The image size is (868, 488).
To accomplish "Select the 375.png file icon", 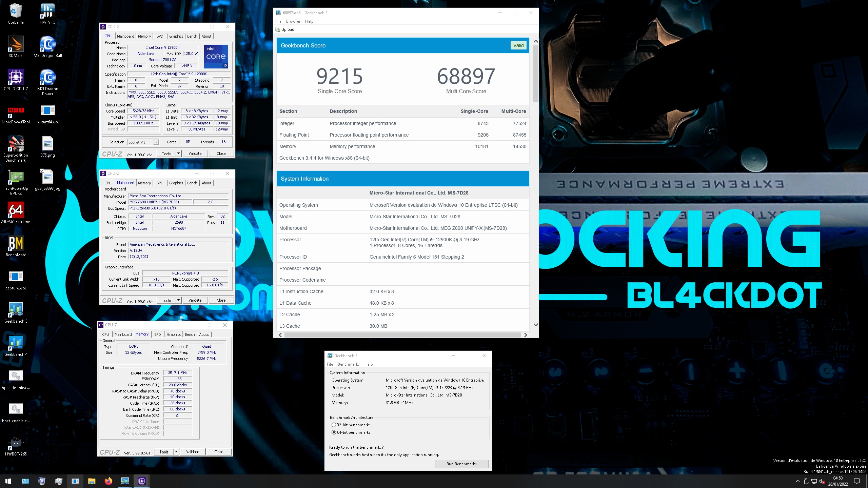I will (47, 146).
